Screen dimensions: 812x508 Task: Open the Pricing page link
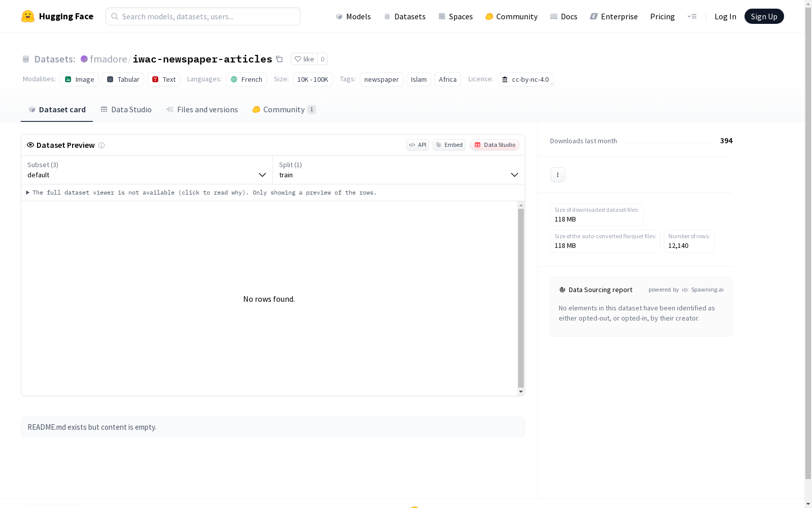click(662, 16)
